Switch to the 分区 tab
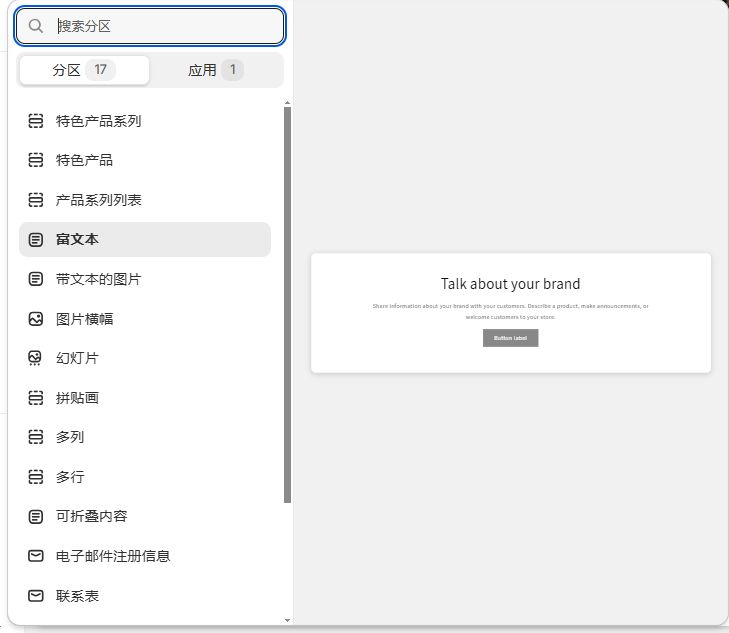Viewport: 729px width, 633px height. (84, 70)
